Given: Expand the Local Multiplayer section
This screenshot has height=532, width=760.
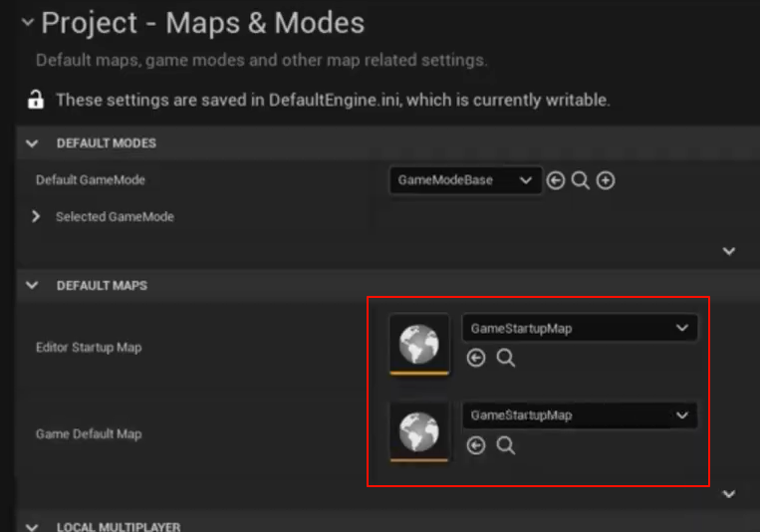Looking at the screenshot, I should pos(33,526).
